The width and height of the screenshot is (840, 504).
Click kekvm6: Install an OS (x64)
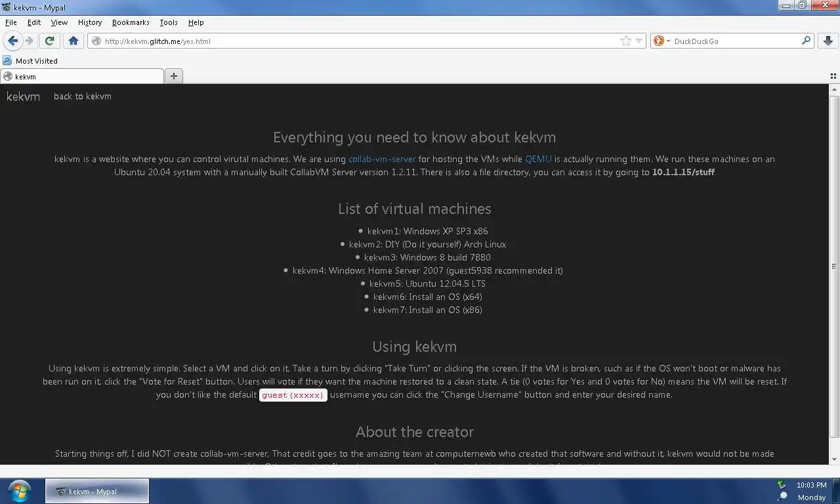tap(427, 297)
